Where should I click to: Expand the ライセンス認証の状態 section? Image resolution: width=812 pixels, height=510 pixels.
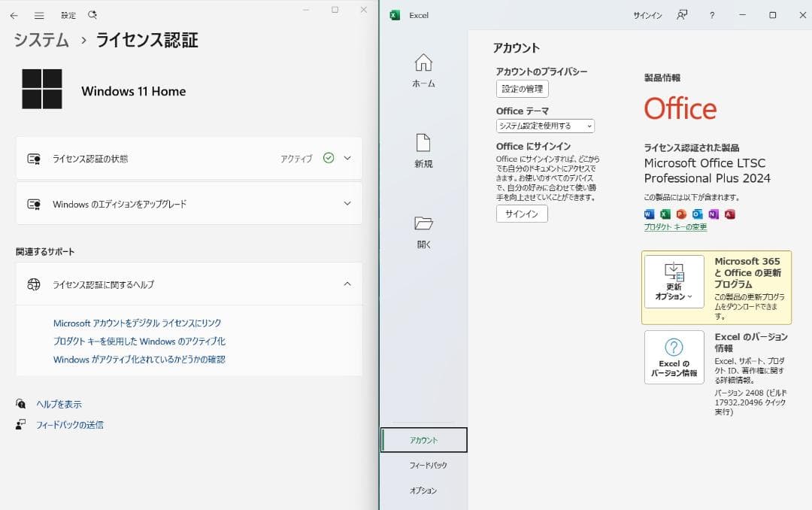tap(347, 158)
